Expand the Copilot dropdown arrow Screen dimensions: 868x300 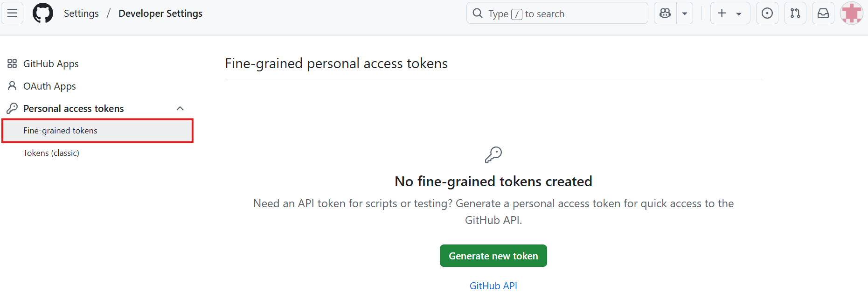685,14
